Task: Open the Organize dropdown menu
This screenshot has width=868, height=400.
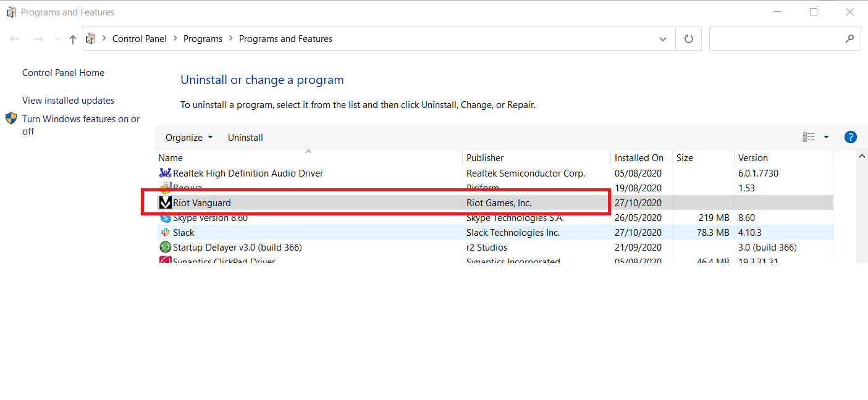Action: [x=188, y=137]
